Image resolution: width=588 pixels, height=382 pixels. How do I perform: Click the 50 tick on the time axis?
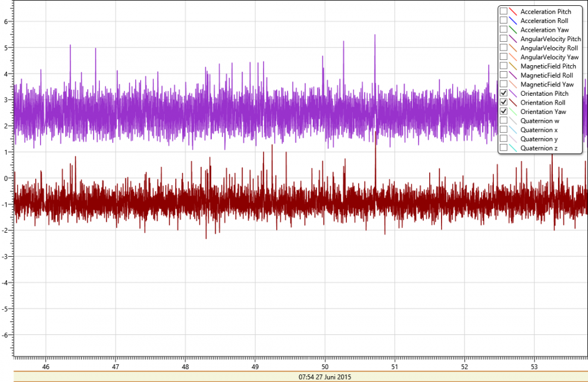325,365
